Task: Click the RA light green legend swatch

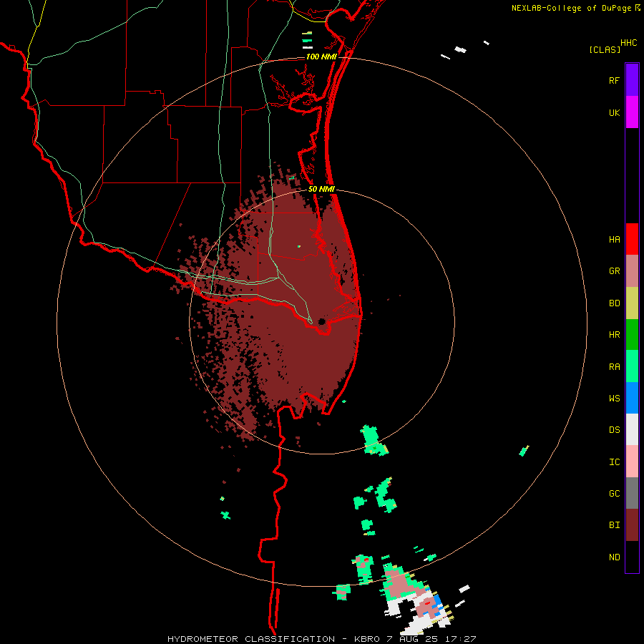Action: [x=632, y=366]
